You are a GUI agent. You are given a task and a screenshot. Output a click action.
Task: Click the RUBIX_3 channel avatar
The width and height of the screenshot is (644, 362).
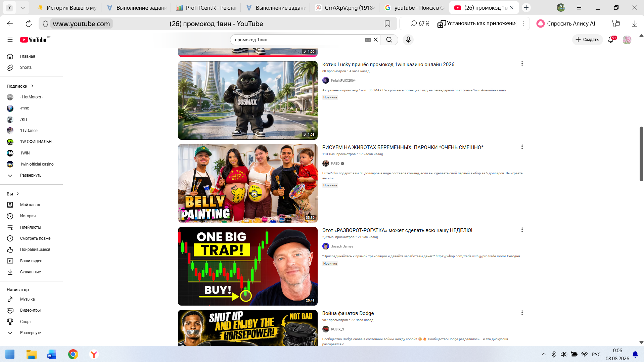click(x=326, y=329)
